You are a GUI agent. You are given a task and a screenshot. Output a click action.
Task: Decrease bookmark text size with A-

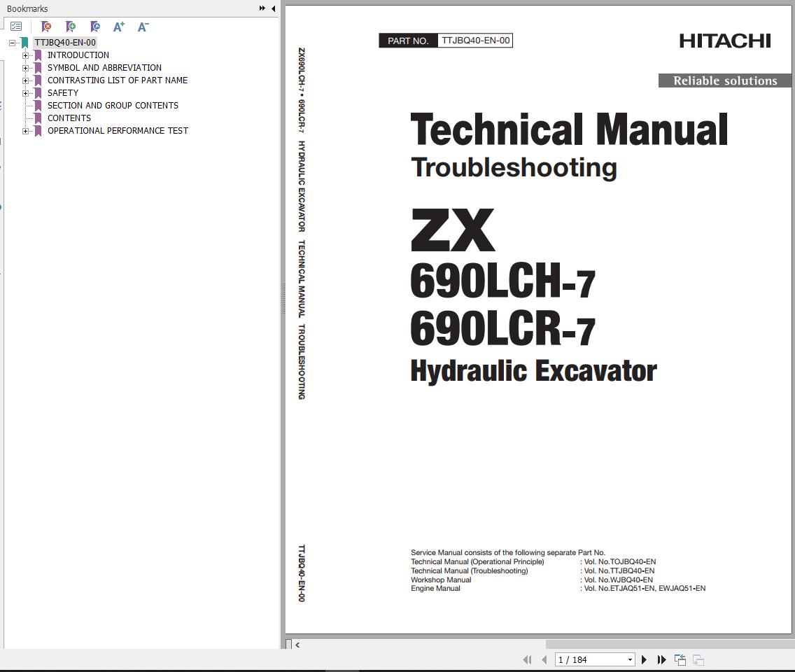143,27
